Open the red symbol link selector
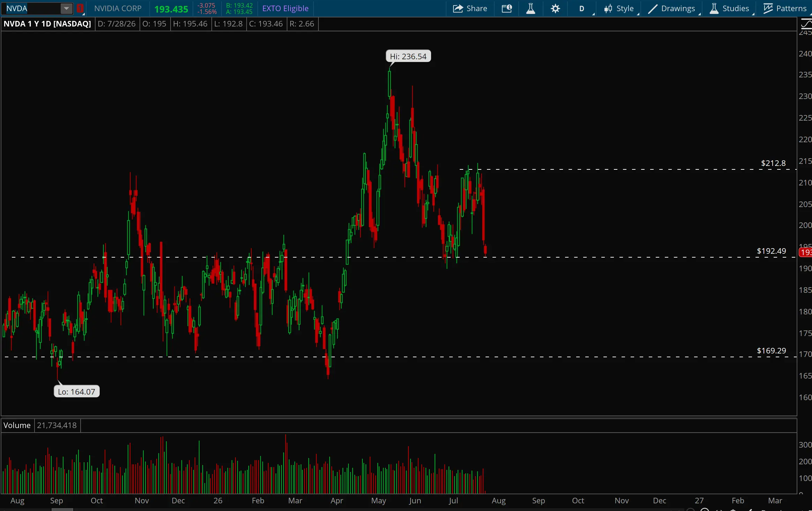 [x=80, y=8]
